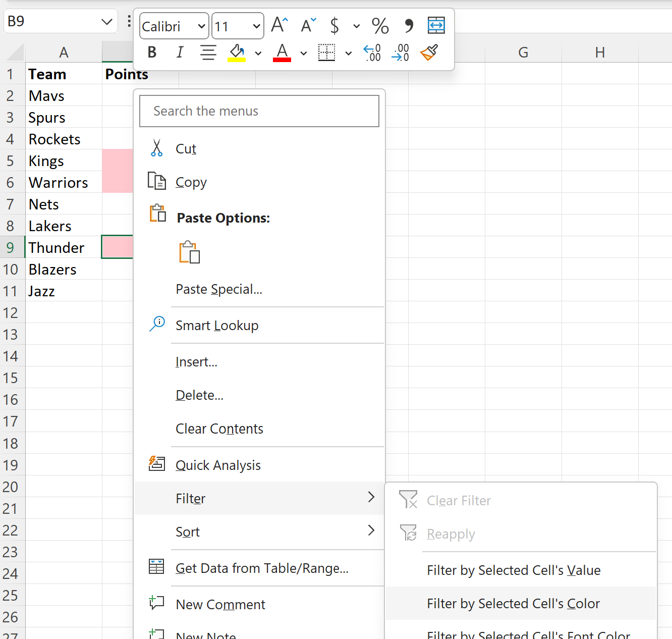Expand the fill color dropdown arrow
The image size is (672, 639).
[x=258, y=52]
